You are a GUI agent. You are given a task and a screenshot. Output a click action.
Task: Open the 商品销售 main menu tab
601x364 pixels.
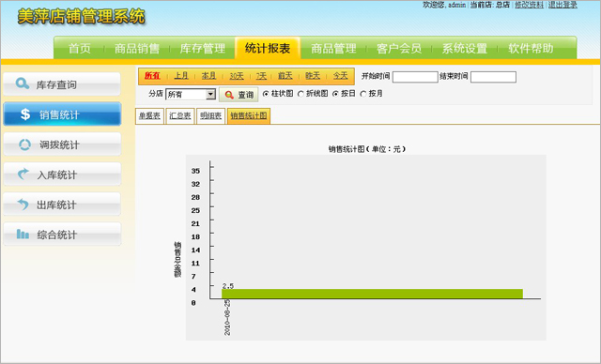137,49
